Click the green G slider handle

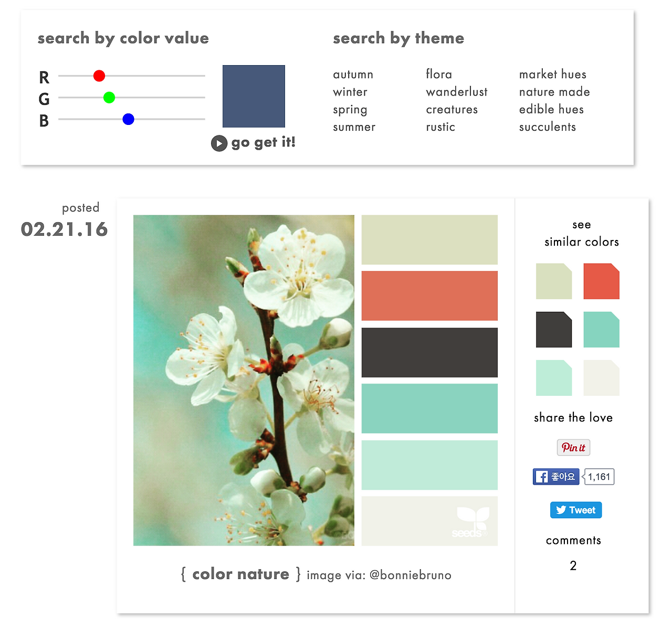(x=109, y=98)
